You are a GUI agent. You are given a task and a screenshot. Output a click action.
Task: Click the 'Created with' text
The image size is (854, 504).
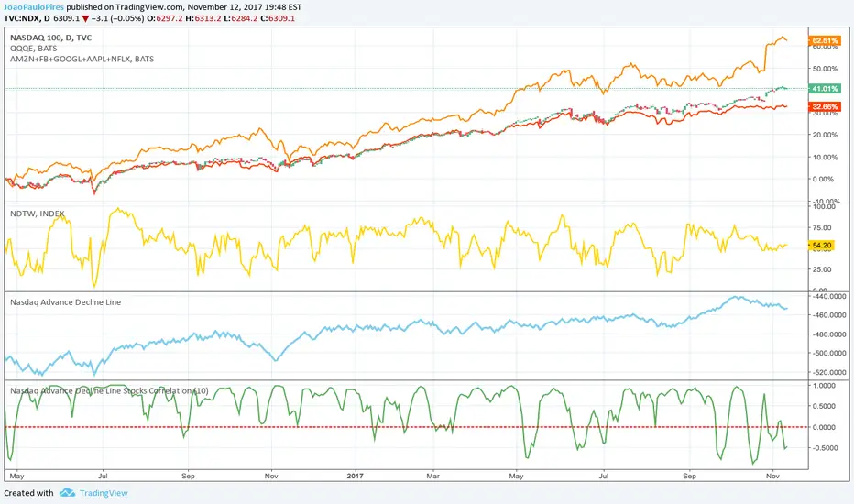pos(29,493)
